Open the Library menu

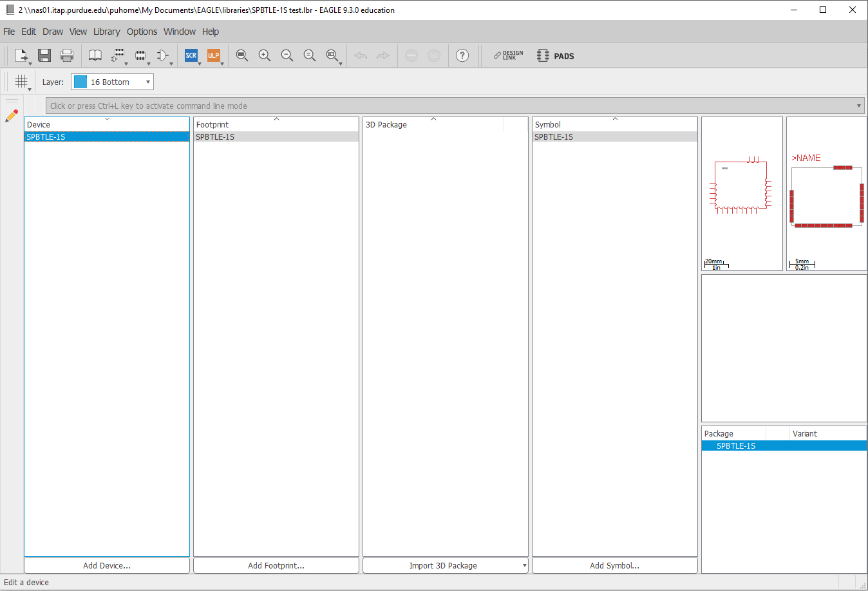[106, 32]
